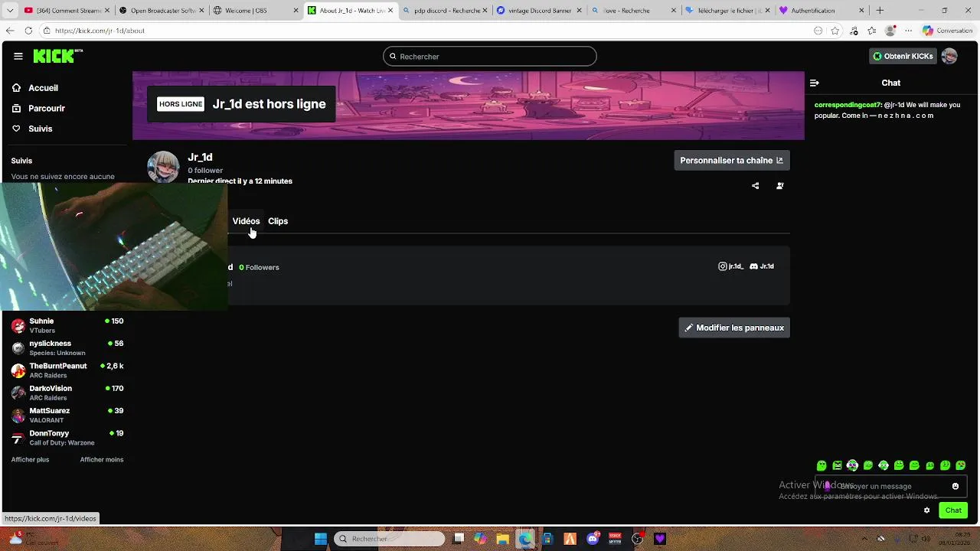This screenshot has width=980, height=551.
Task: Click the share channel icon
Action: (756, 186)
